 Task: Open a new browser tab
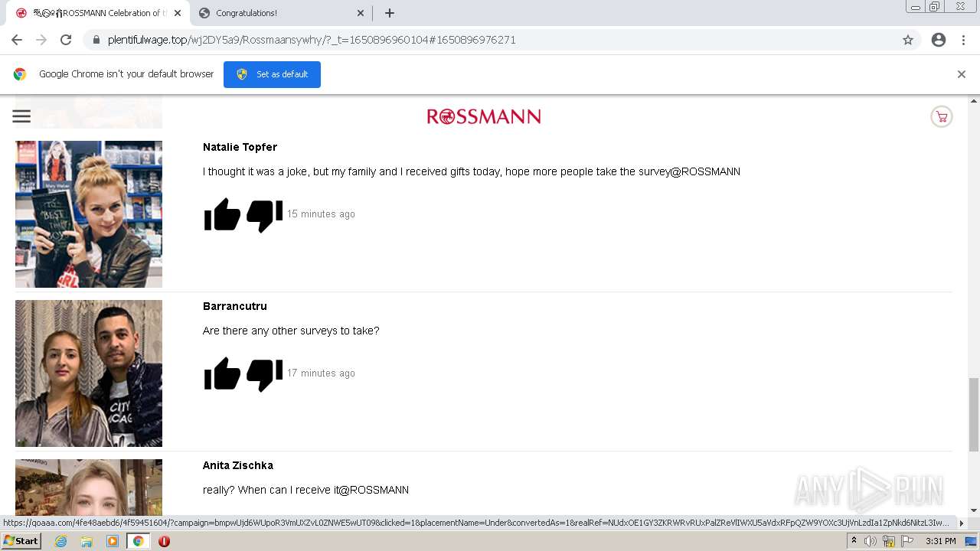point(389,13)
